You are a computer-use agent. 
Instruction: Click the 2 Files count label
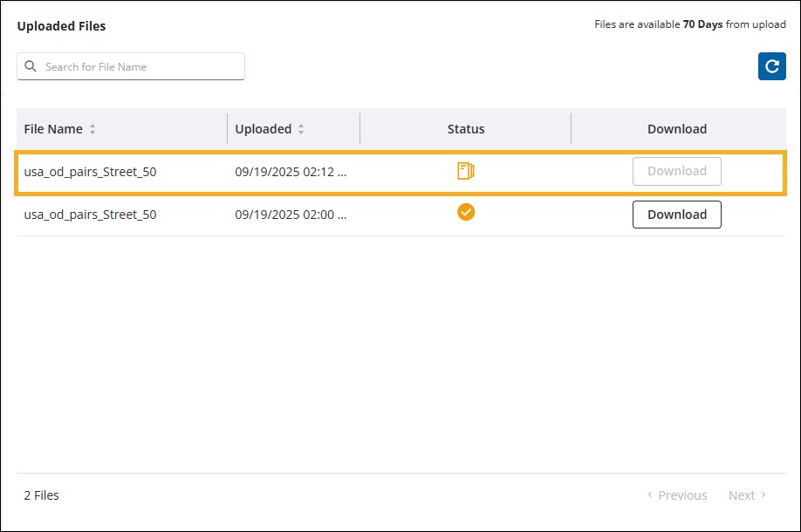coord(40,494)
